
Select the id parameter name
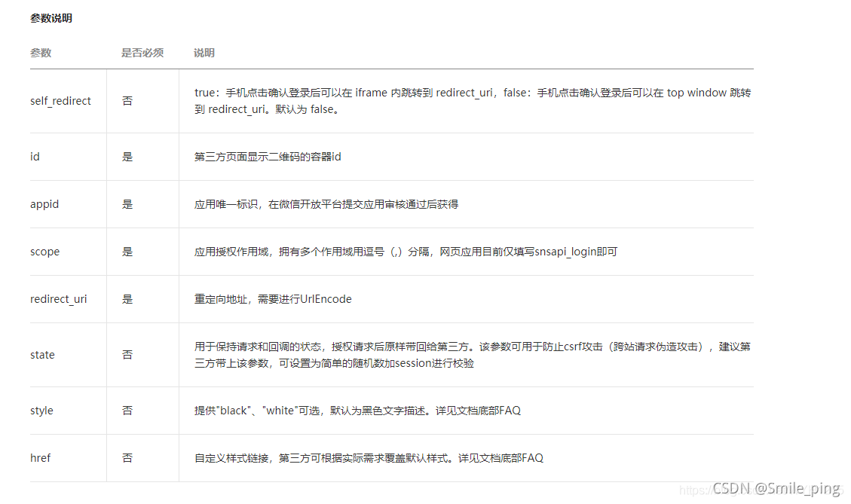click(35, 157)
